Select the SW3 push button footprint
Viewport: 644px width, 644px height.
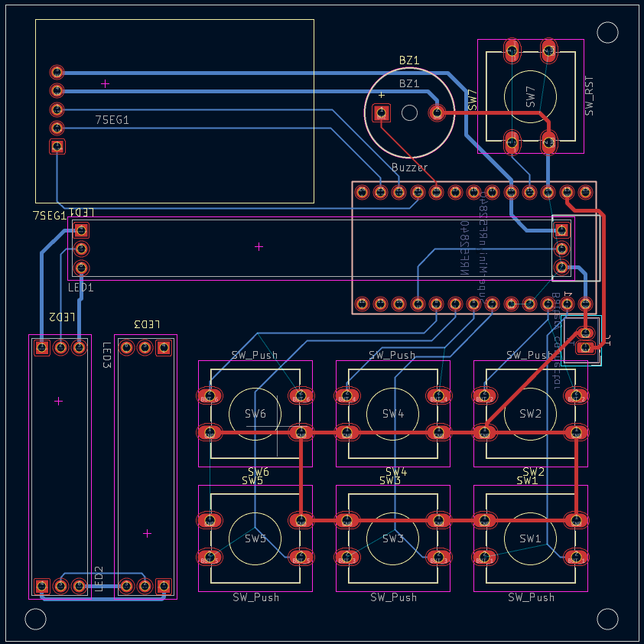tap(392, 538)
